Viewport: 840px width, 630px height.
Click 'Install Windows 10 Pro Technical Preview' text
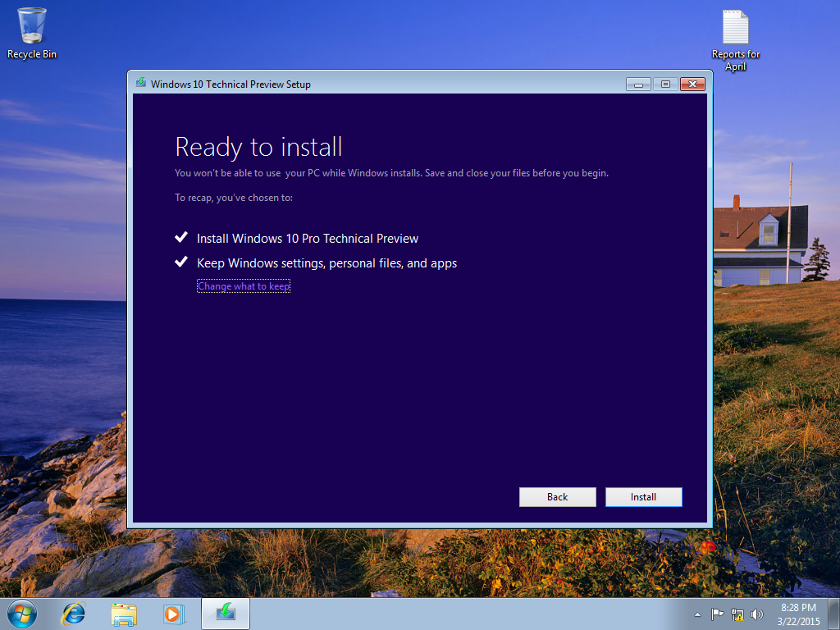pyautogui.click(x=308, y=239)
